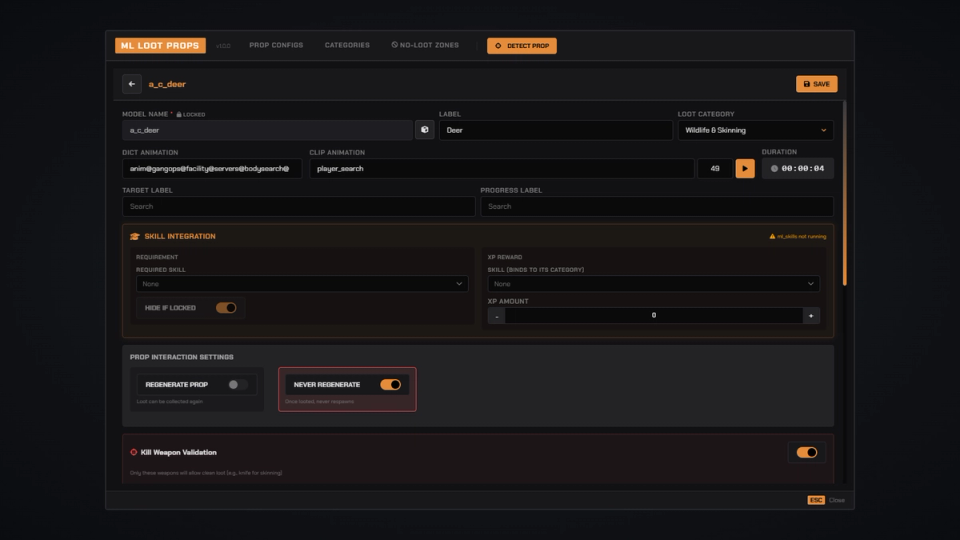Click the locked Model Name field
960x540 pixels.
pos(268,130)
